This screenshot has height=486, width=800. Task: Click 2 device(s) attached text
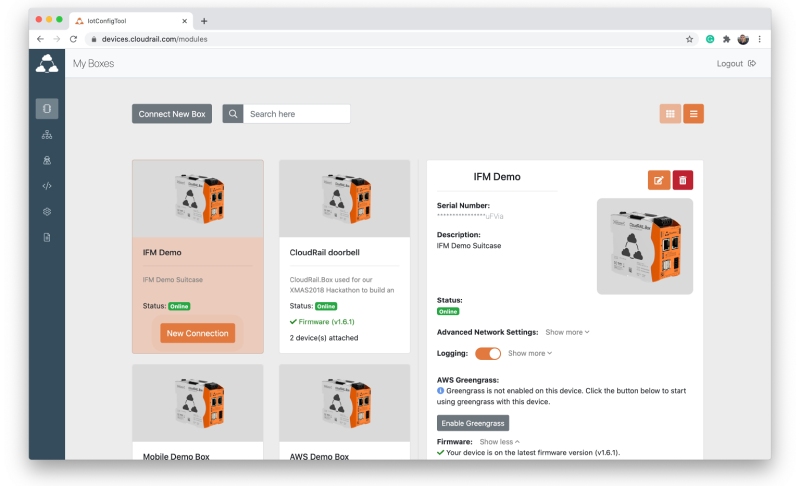[324, 338]
